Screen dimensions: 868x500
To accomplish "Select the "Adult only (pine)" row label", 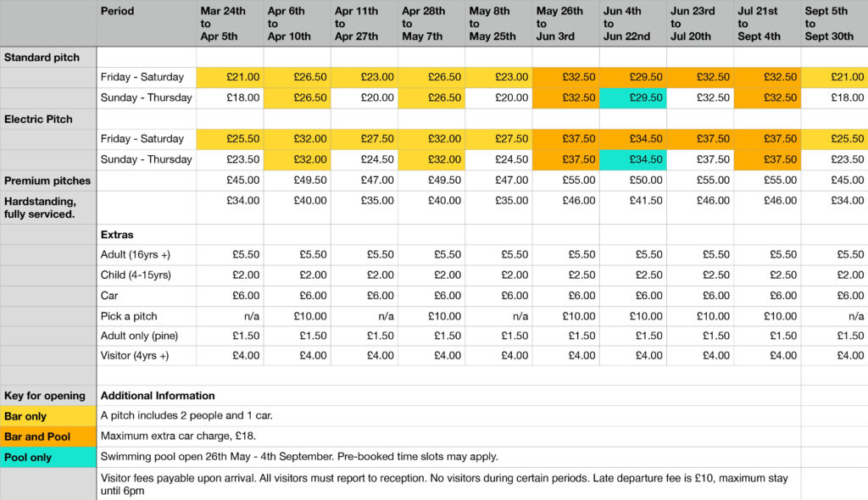I will 146,336.
